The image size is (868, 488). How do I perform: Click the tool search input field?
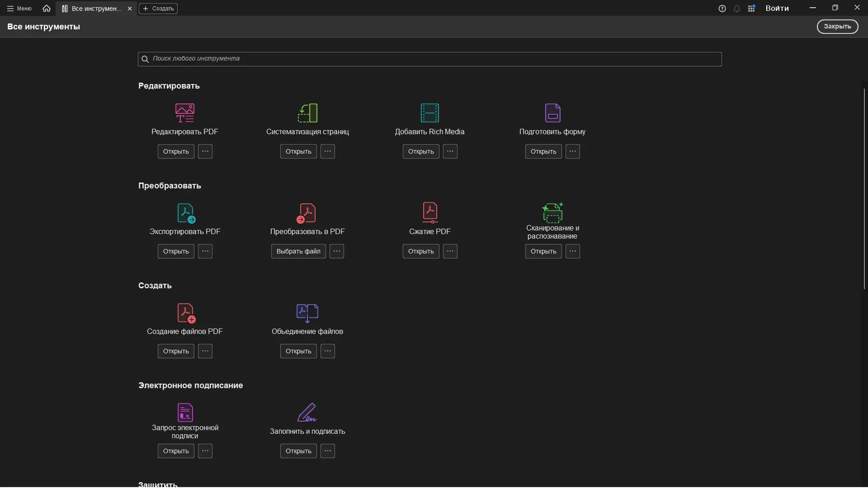tap(429, 59)
